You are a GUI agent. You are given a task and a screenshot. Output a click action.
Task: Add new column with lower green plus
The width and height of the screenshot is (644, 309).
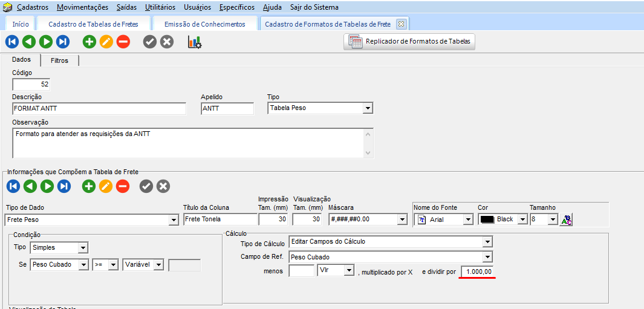pos(89,186)
